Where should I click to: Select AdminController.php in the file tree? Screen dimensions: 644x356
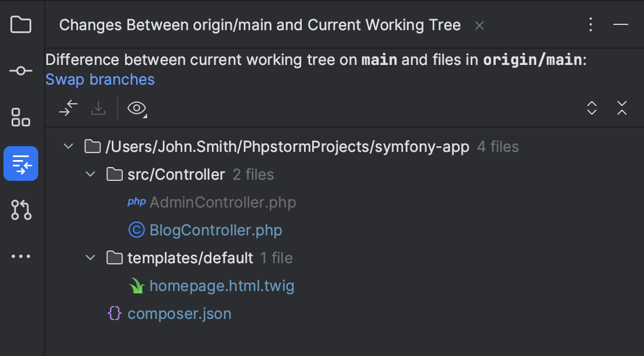coord(223,202)
